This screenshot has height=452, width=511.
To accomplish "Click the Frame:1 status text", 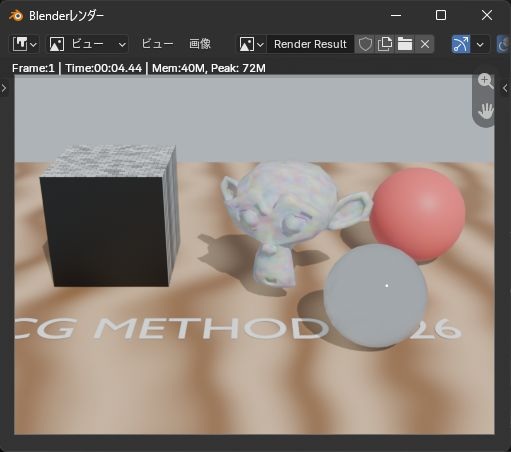I will tap(33, 68).
